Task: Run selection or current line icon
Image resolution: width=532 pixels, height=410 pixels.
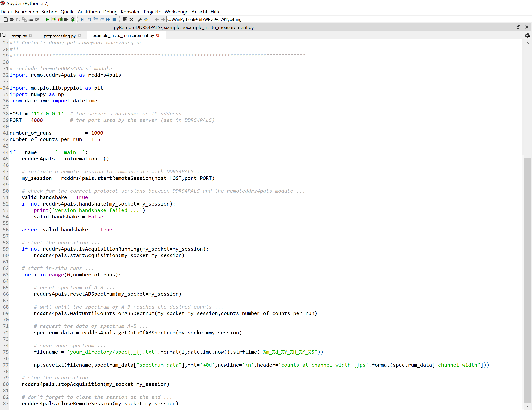Action: [66, 20]
